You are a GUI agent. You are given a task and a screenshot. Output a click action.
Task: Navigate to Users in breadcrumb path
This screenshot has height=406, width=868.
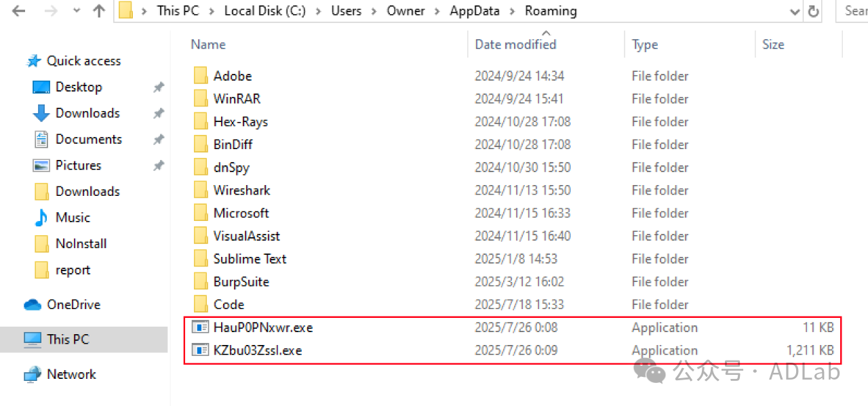click(346, 12)
